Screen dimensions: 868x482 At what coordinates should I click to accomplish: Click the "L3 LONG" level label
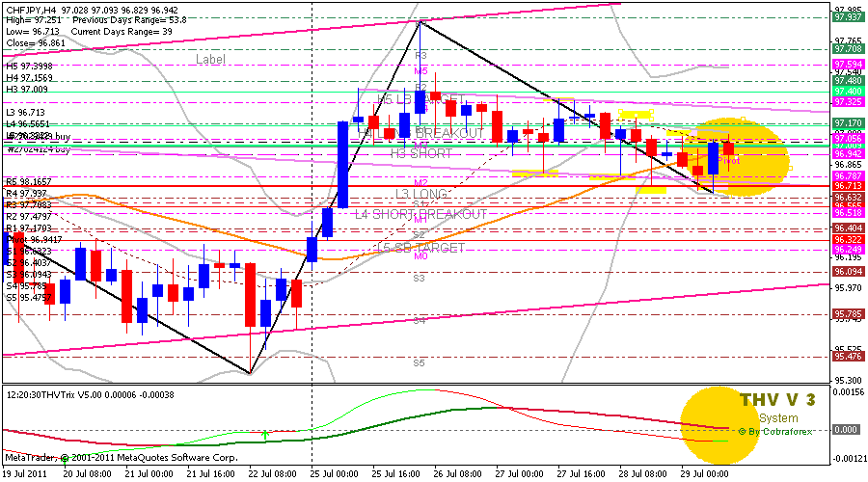tap(420, 194)
